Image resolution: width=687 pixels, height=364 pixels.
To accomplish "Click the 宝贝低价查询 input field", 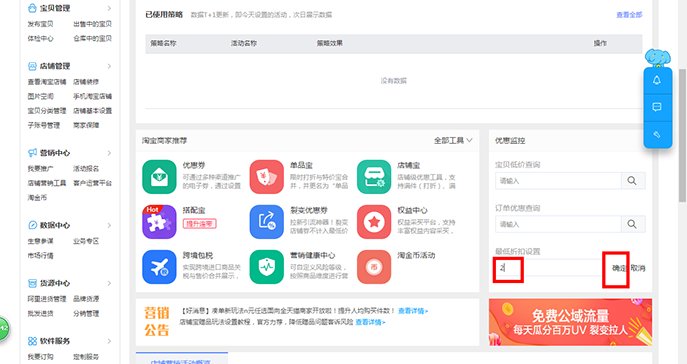I will pyautogui.click(x=558, y=180).
